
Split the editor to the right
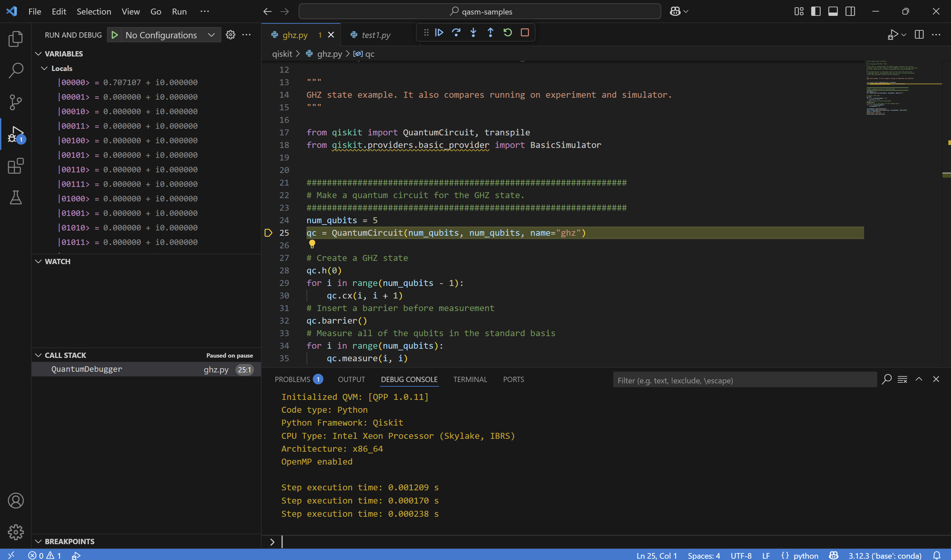click(919, 35)
